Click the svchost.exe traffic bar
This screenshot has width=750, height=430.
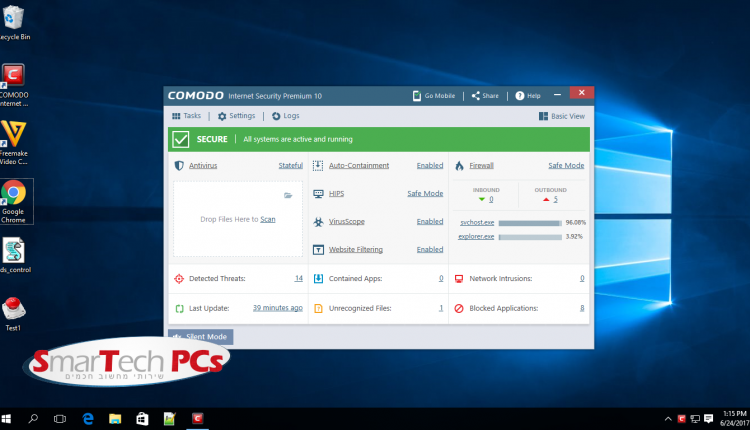[530, 223]
